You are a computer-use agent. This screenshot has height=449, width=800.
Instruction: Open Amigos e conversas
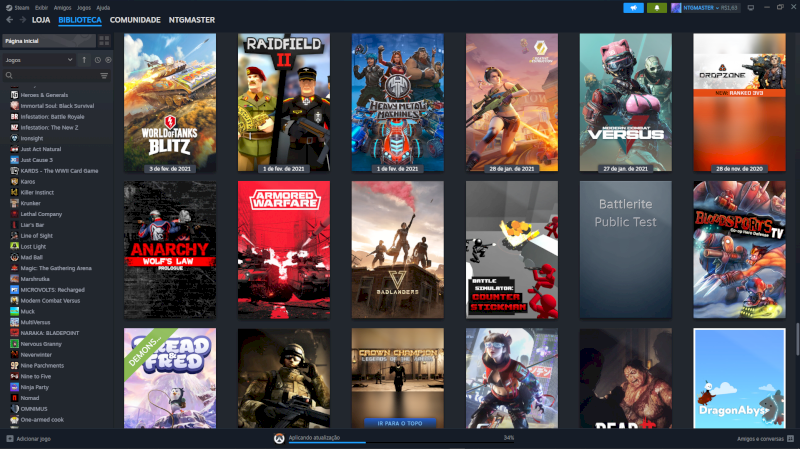point(760,438)
